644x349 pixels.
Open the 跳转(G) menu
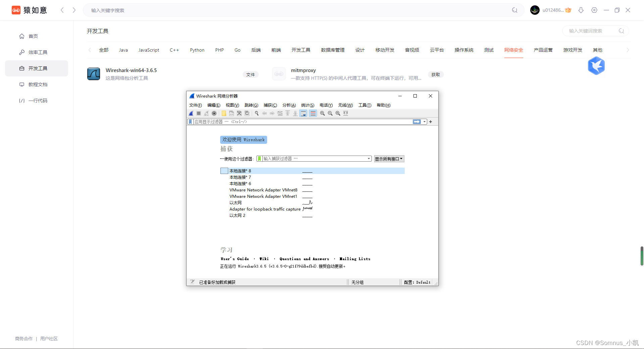251,105
